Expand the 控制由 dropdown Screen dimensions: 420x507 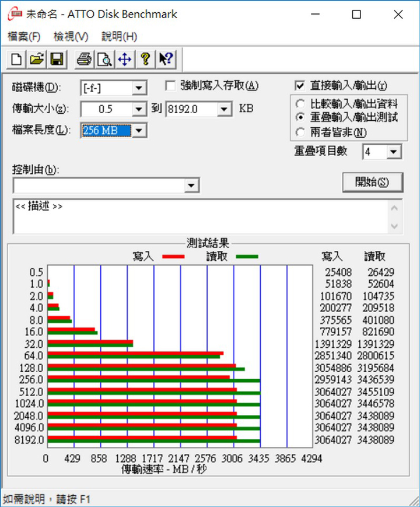pyautogui.click(x=191, y=186)
